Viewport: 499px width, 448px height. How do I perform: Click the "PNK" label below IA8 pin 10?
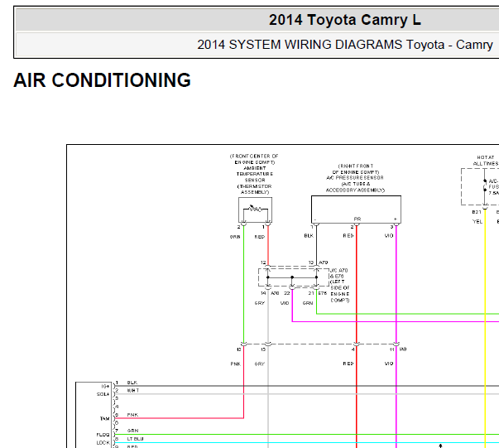coord(236,364)
